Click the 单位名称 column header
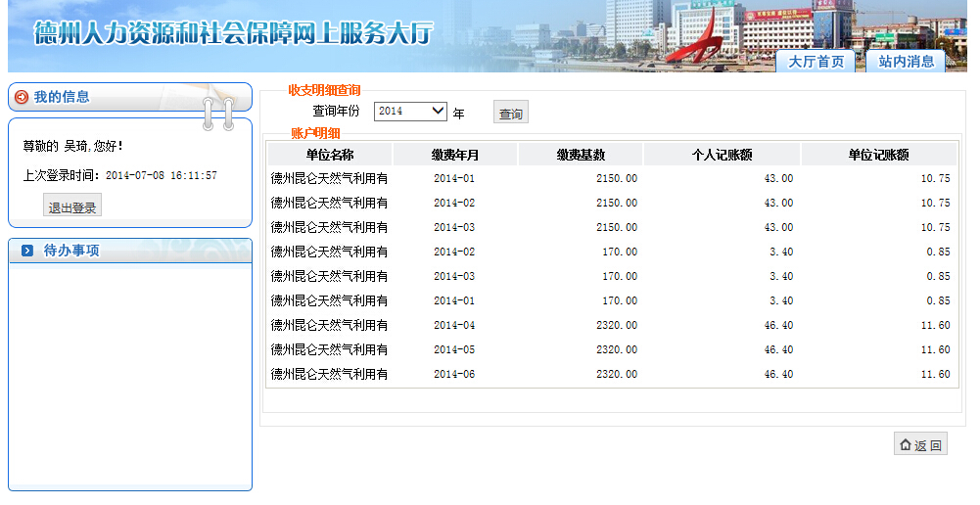Image resolution: width=980 pixels, height=505 pixels. [x=329, y=155]
